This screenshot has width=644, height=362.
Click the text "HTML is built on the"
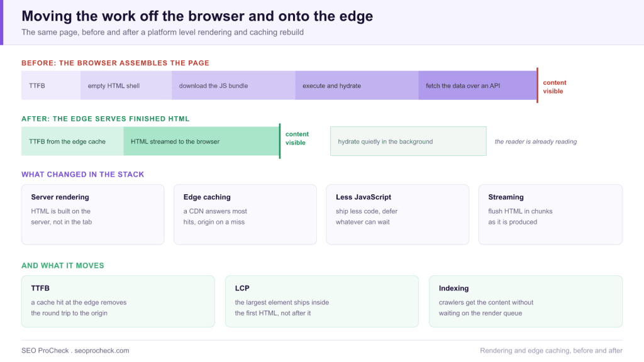[x=61, y=211]
